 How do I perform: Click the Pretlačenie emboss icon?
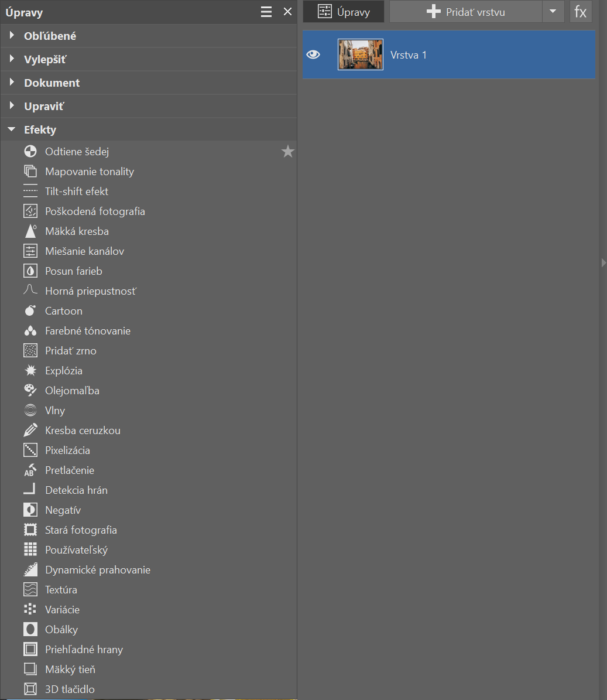30,470
